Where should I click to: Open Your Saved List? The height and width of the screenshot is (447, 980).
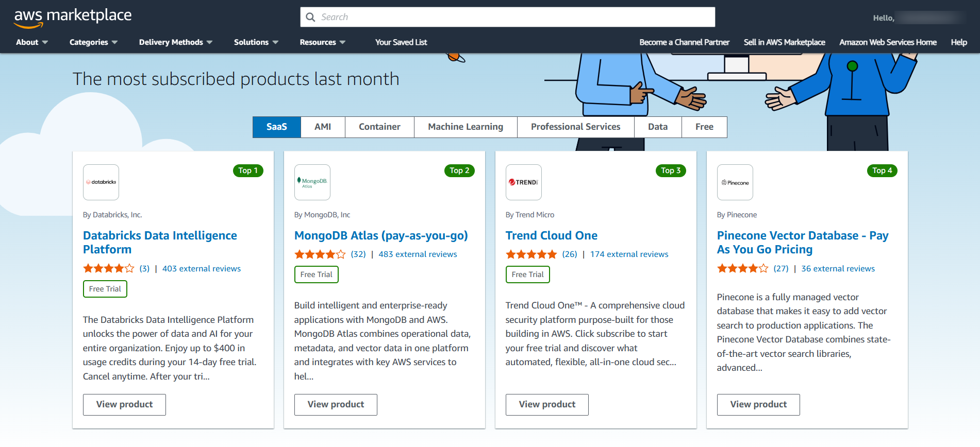[x=401, y=42]
